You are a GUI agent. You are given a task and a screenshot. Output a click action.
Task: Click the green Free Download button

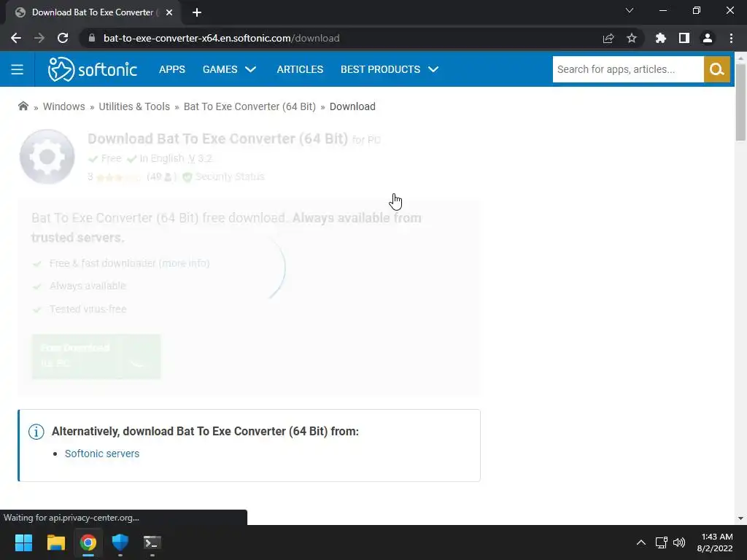(96, 357)
